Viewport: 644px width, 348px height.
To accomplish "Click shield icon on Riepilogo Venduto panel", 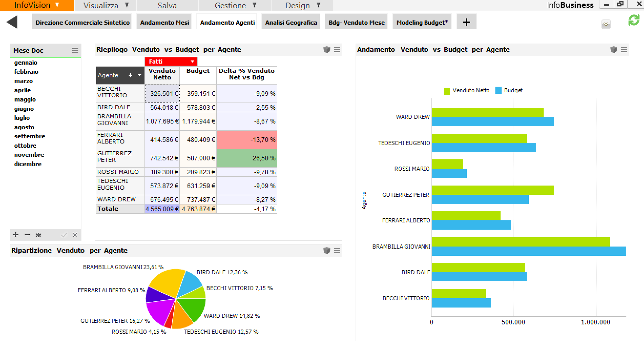I will point(327,50).
